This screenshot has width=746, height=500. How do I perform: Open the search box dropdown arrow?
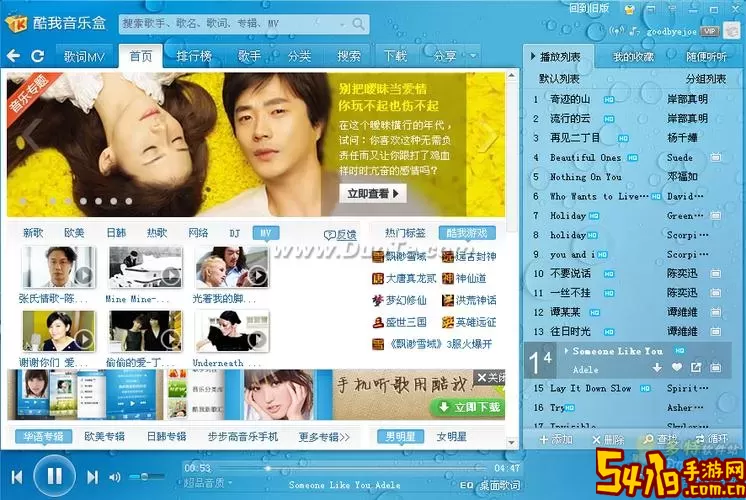[x=342, y=24]
